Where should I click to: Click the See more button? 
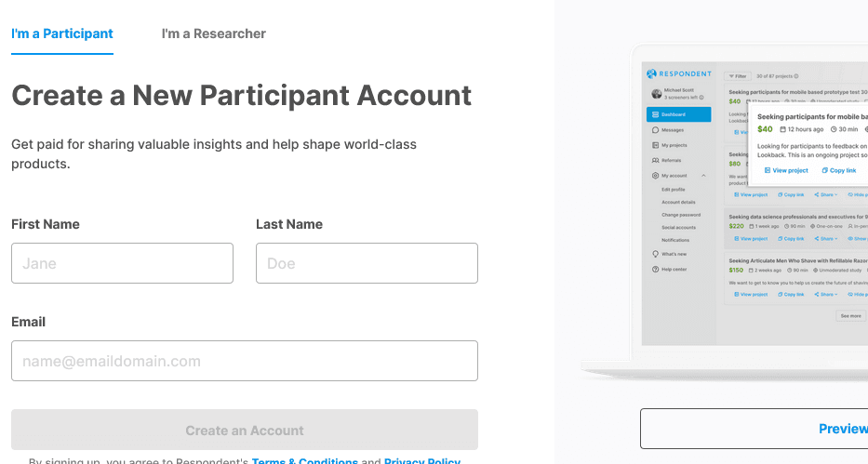(x=851, y=315)
